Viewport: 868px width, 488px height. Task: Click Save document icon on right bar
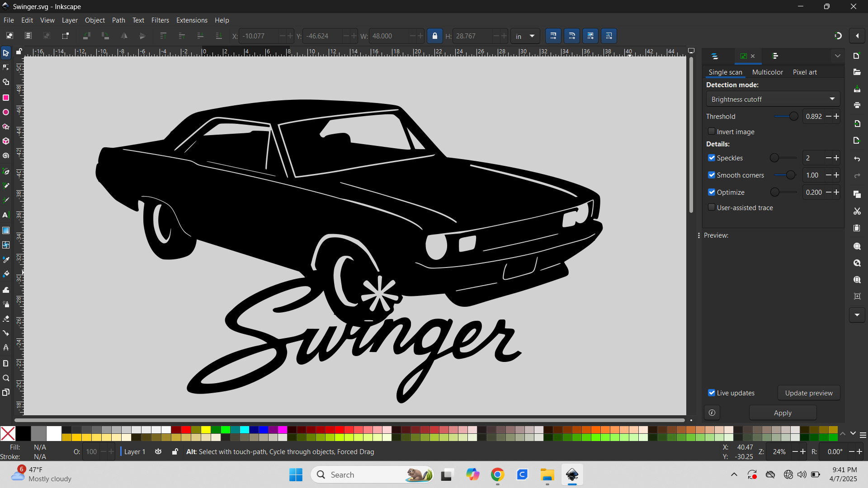point(857,89)
